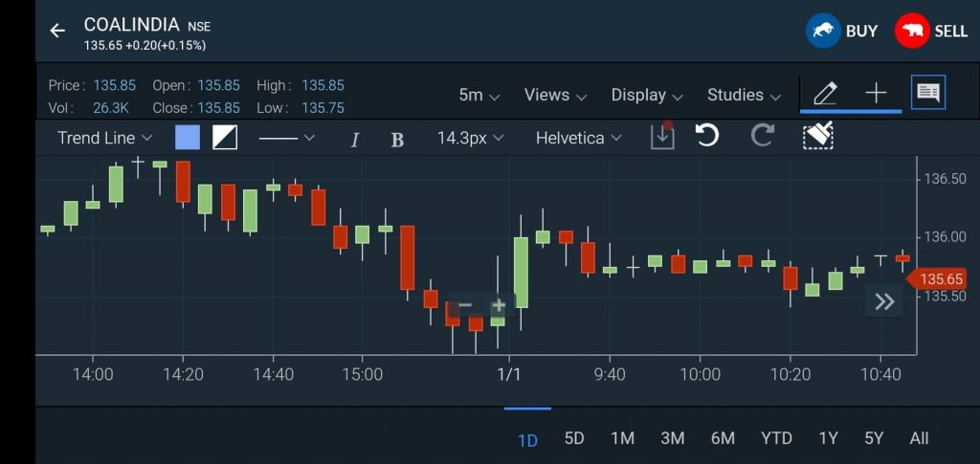Screen dimensions: 980x464
Task: Redo the drawing action
Action: 763,135
